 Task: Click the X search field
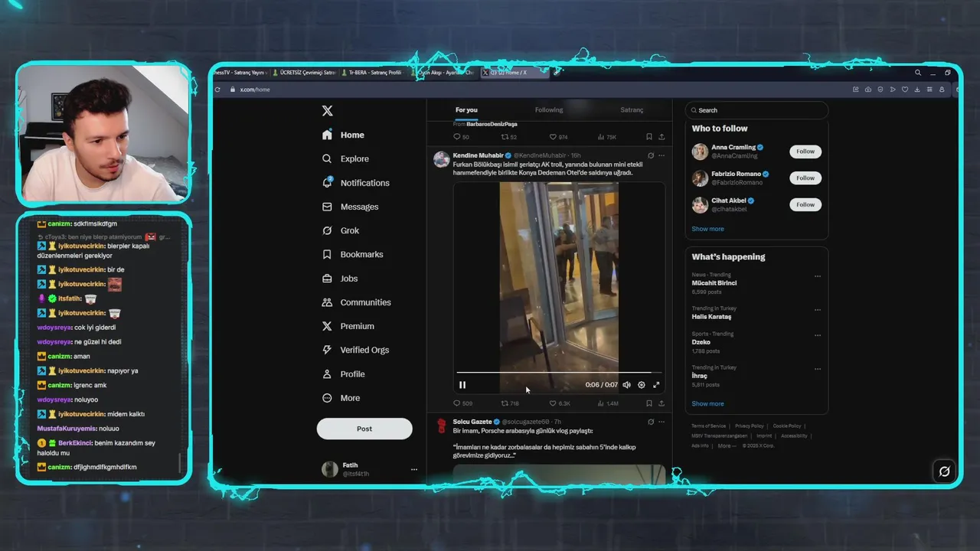756,110
